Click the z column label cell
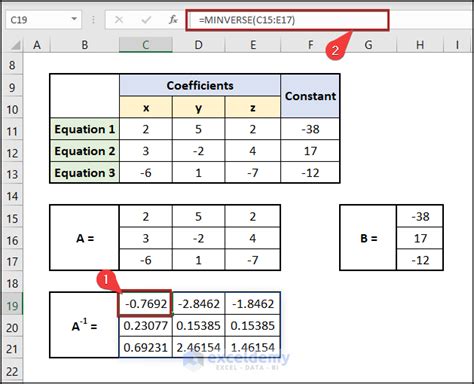 point(253,107)
